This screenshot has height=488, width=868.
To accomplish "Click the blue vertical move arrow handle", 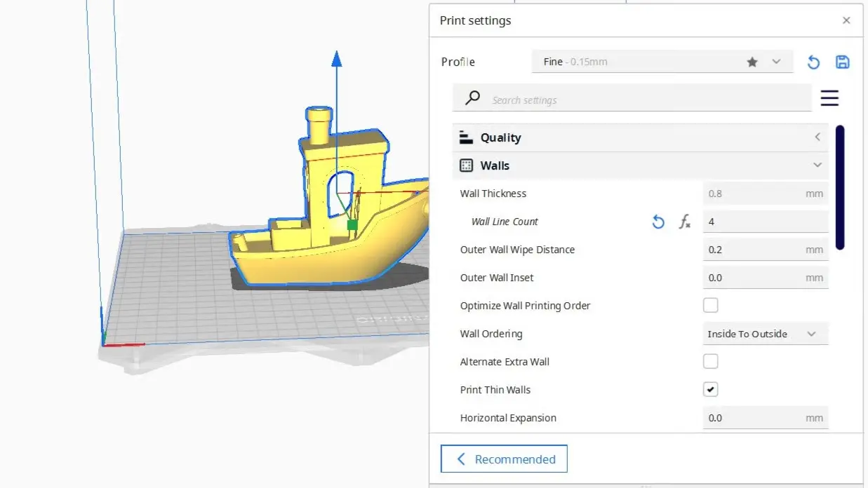I will click(x=337, y=59).
